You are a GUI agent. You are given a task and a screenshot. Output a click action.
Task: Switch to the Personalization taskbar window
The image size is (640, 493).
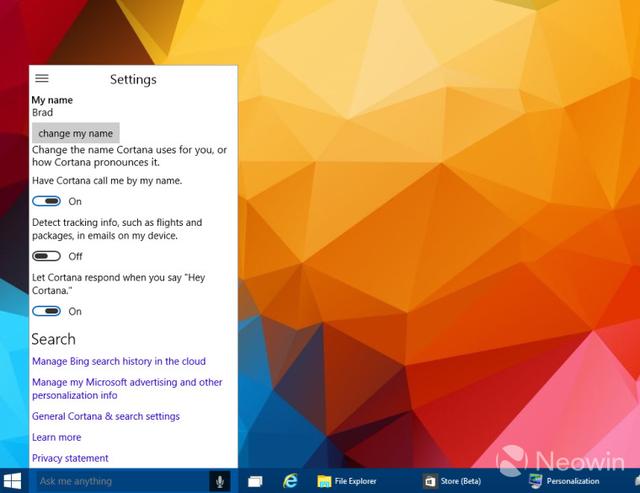[x=564, y=482]
